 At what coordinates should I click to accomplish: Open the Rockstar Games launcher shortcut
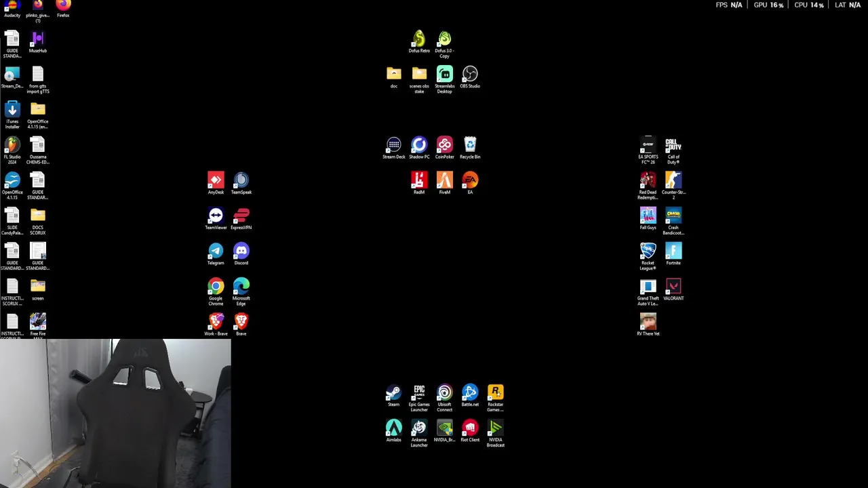496,399
